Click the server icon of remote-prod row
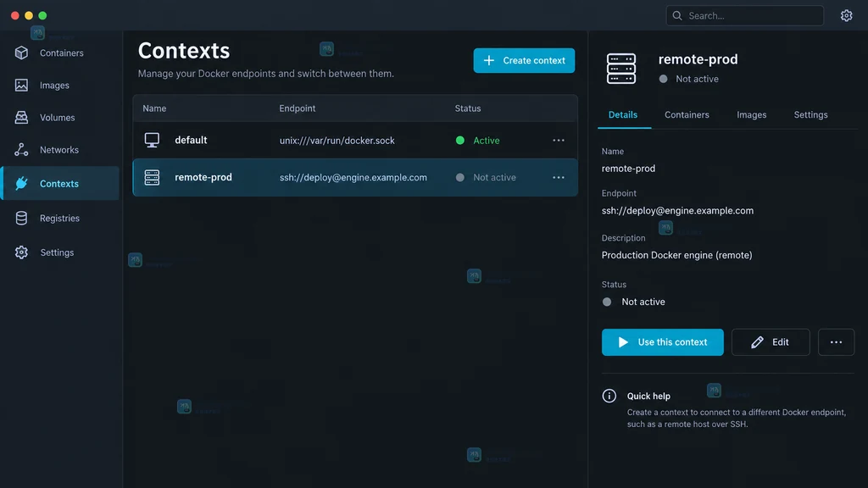Viewport: 868px width, 488px height. point(152,177)
